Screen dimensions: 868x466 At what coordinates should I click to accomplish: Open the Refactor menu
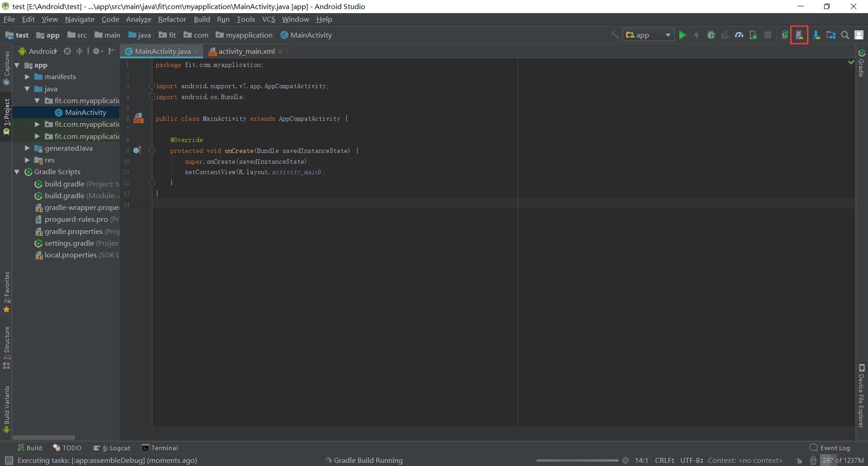pos(172,19)
